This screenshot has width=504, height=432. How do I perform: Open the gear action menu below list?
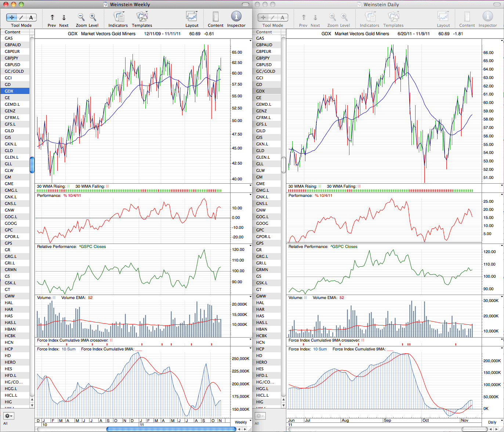8,416
